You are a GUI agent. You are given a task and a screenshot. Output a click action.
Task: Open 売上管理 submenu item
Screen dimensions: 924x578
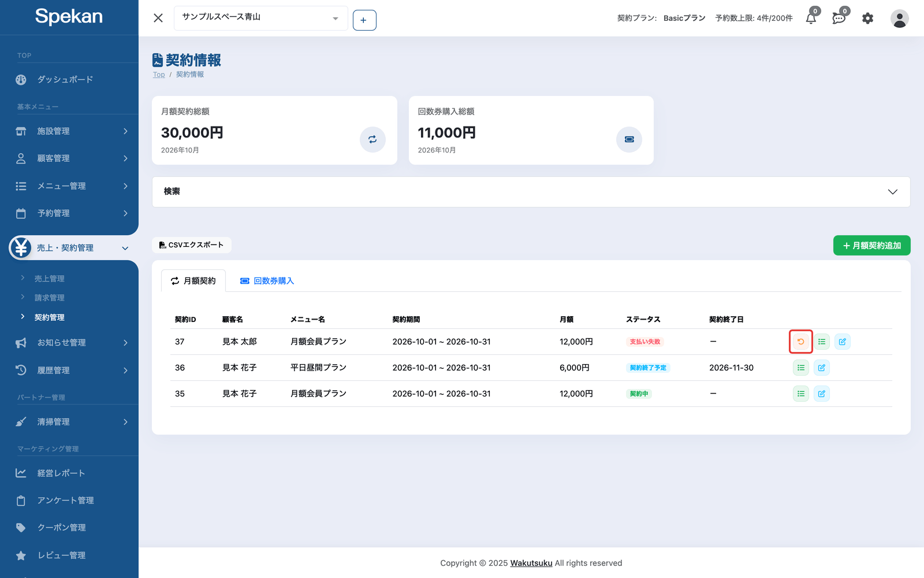tap(50, 279)
